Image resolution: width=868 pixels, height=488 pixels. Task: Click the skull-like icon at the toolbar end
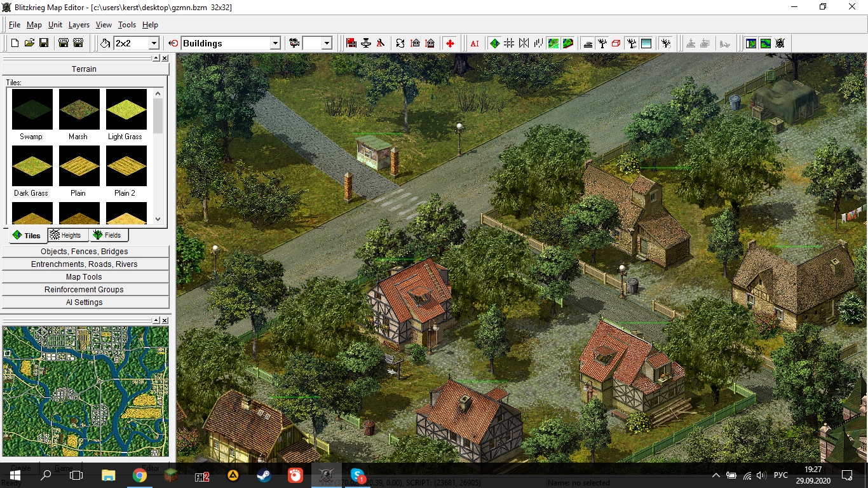click(780, 43)
